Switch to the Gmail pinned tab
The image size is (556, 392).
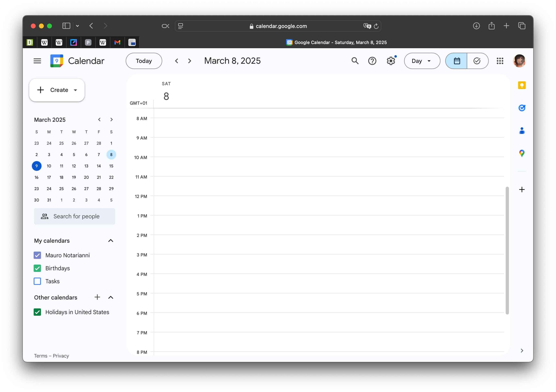coord(117,42)
